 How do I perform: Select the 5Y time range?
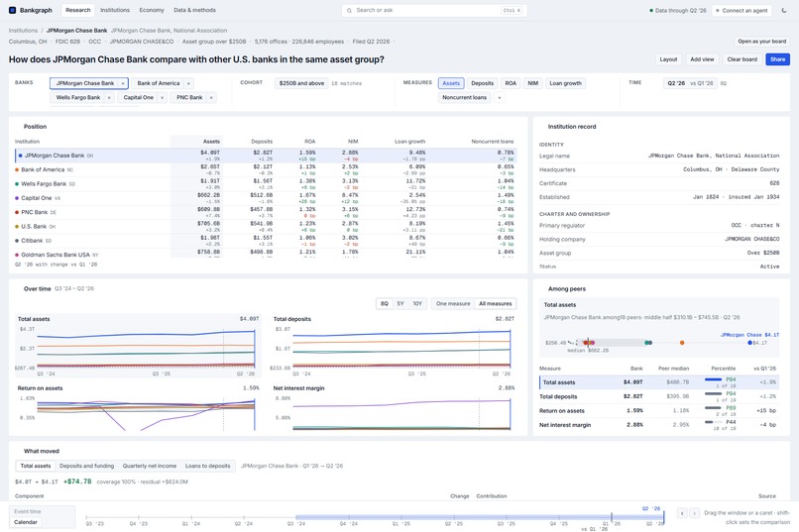[x=400, y=304]
